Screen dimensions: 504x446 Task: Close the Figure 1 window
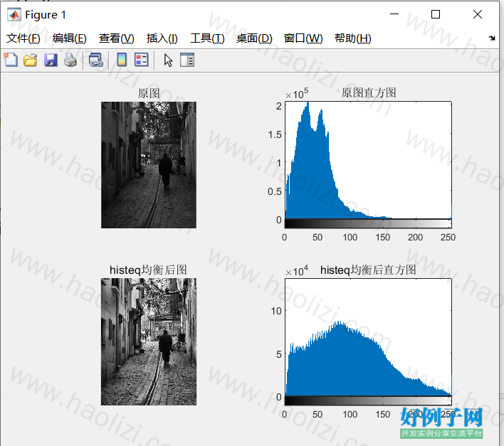click(x=478, y=14)
